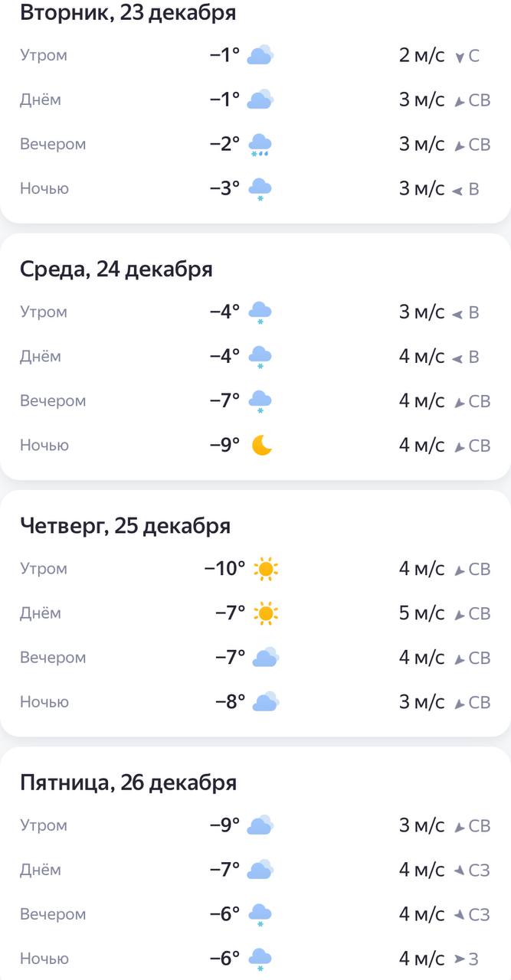
Task: Expand the Вторник, 23 декабря forecast
Action: point(128,13)
